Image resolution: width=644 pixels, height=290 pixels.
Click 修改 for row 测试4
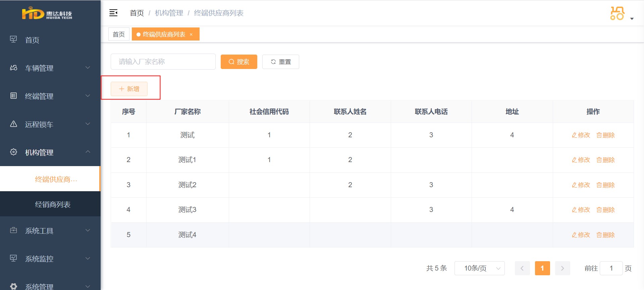[581, 235]
